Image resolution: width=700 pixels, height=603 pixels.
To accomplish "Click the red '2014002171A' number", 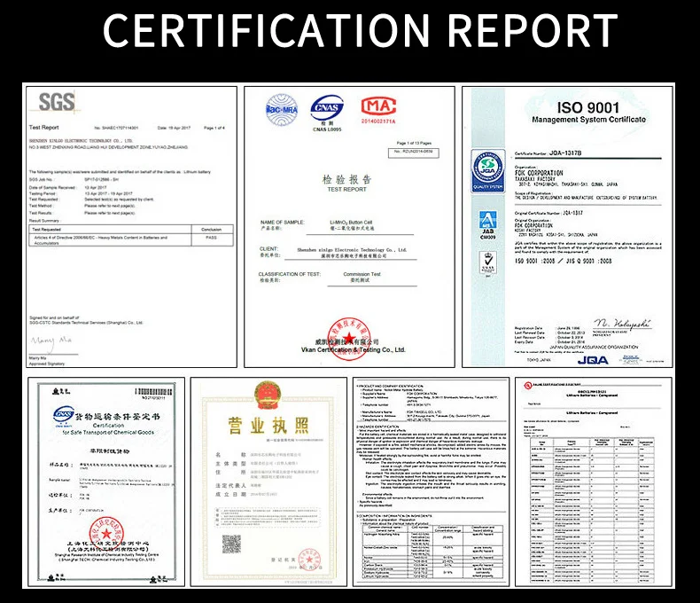I will [378, 121].
